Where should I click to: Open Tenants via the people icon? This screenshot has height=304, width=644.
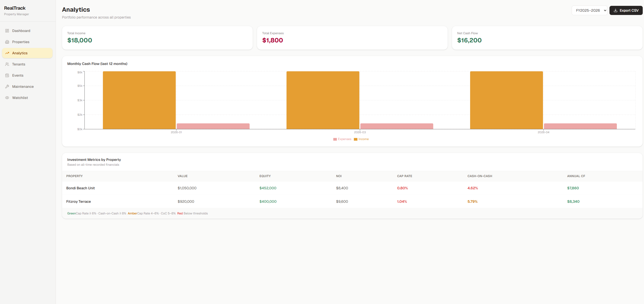pos(7,64)
